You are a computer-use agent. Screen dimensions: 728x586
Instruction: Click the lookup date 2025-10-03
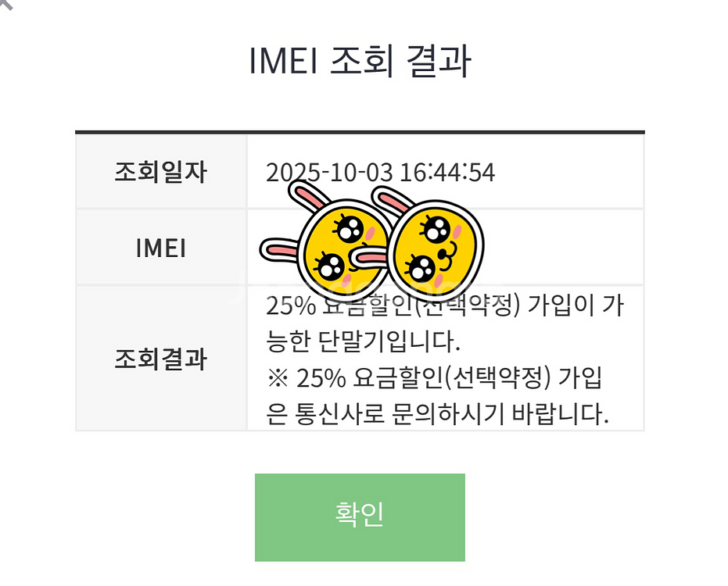pos(328,172)
